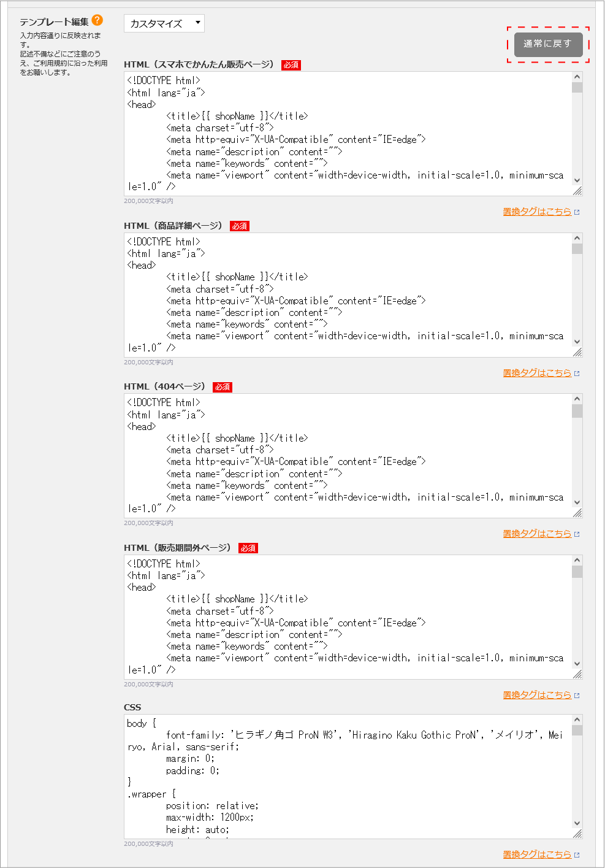This screenshot has height=868, width=605.
Task: Focus the 販売期間外ページ HTML code field
Action: coord(348,617)
